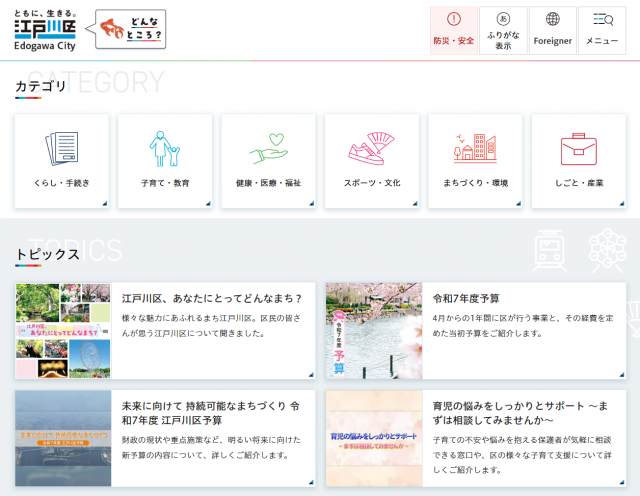Open くらし・手続き category label
Screen dimensions: 640x496
point(62,183)
